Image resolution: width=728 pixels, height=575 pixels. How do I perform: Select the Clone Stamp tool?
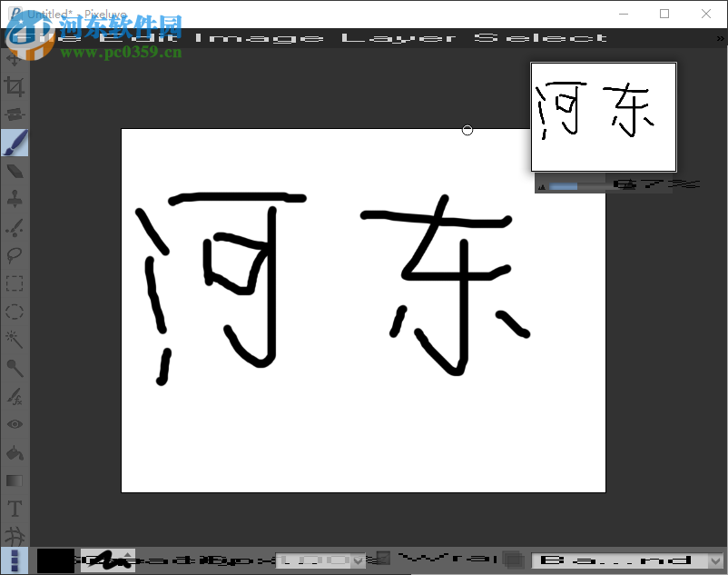point(14,199)
